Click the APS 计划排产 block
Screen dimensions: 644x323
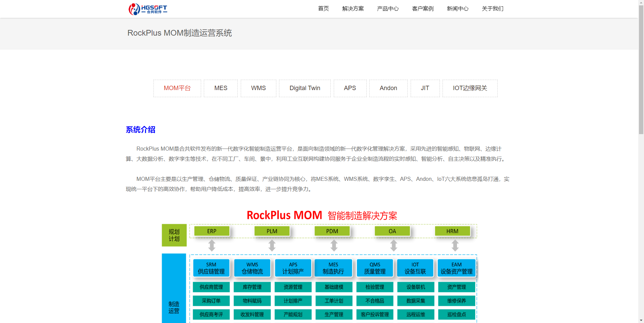(293, 268)
